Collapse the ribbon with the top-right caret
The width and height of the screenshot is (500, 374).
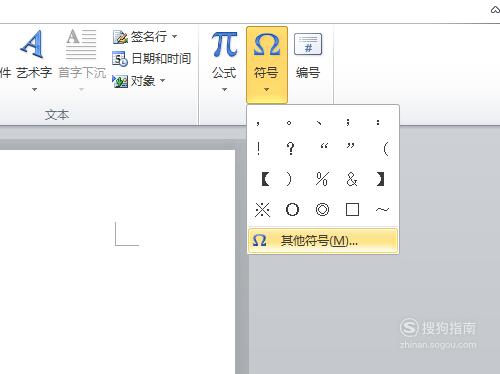[495, 10]
